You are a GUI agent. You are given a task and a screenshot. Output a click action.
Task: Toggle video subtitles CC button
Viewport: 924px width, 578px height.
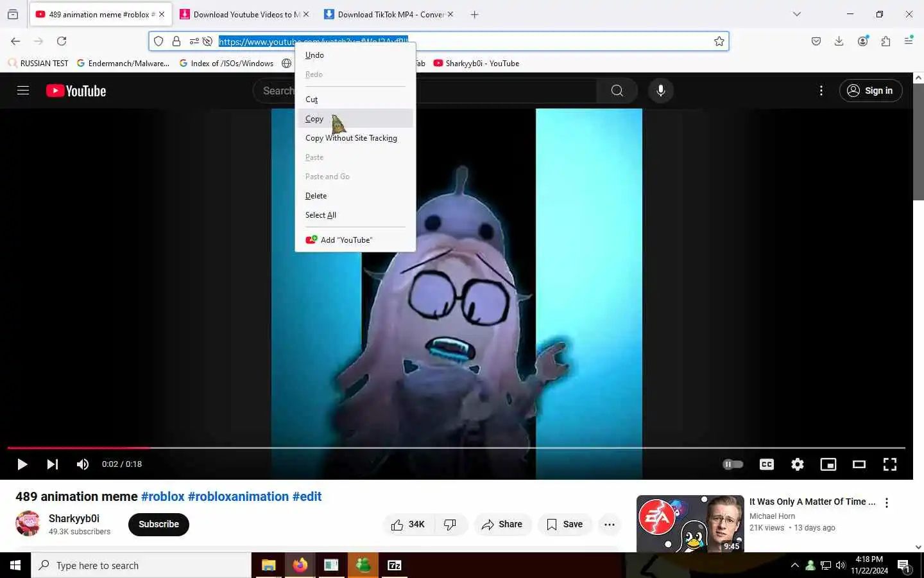[x=767, y=464]
